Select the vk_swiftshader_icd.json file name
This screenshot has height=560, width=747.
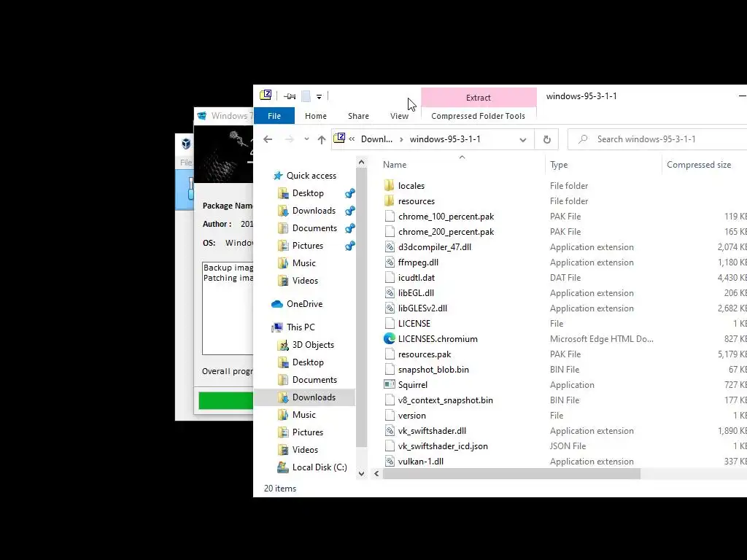tap(443, 446)
